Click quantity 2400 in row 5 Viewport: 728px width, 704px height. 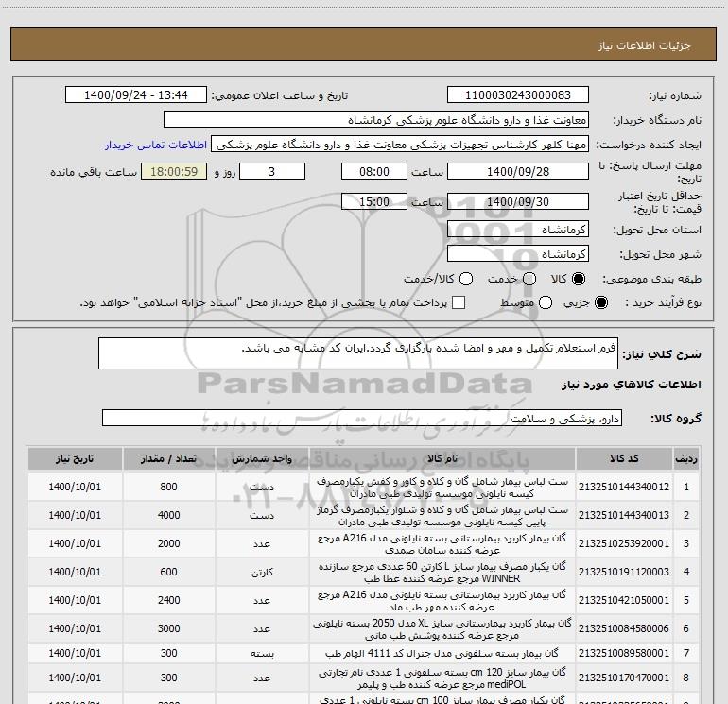[x=168, y=600]
